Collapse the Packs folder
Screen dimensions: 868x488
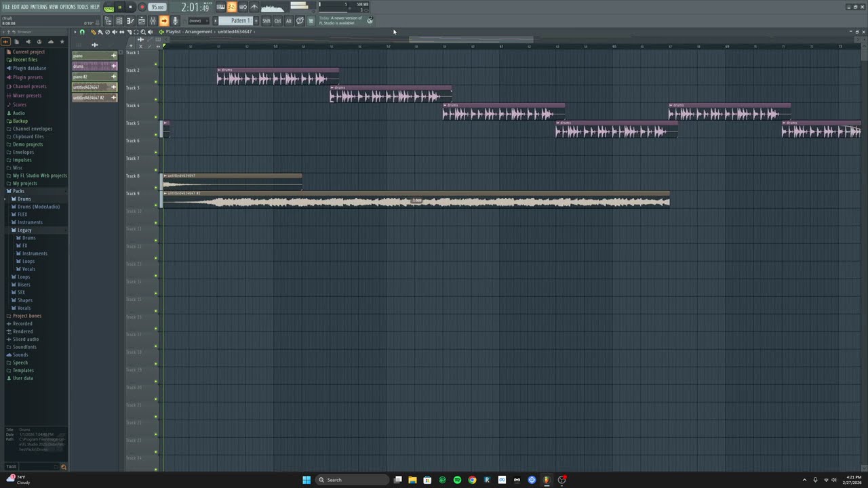[18, 191]
